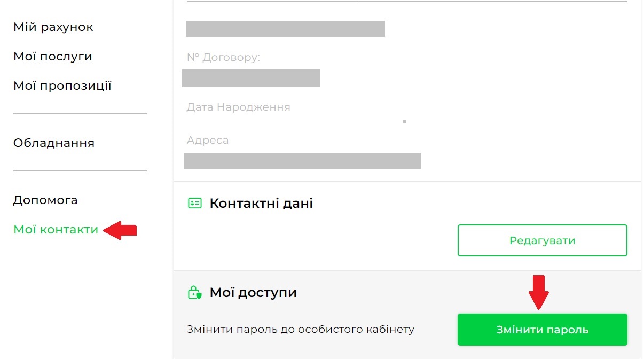Image resolution: width=644 pixels, height=359 pixels.
Task: Click the Мої доступи section heading
Action: pos(253,293)
